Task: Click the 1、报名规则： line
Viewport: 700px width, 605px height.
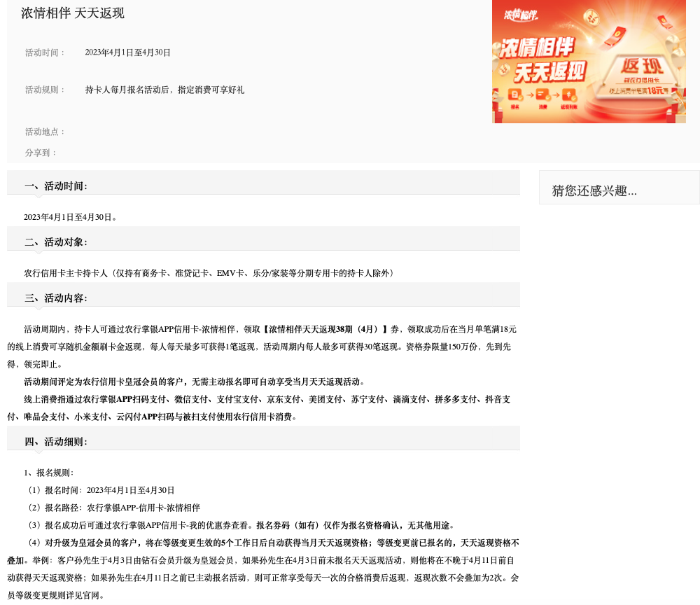Action: point(49,473)
